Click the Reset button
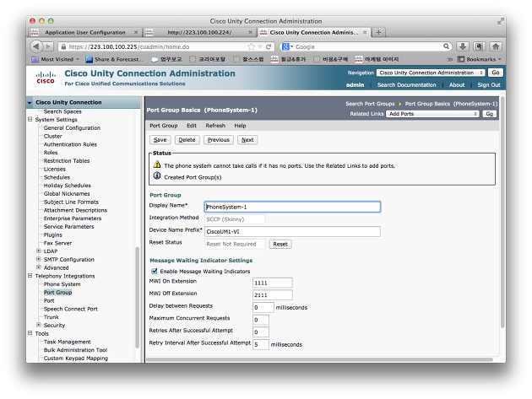This screenshot has height=399, width=532. (280, 244)
